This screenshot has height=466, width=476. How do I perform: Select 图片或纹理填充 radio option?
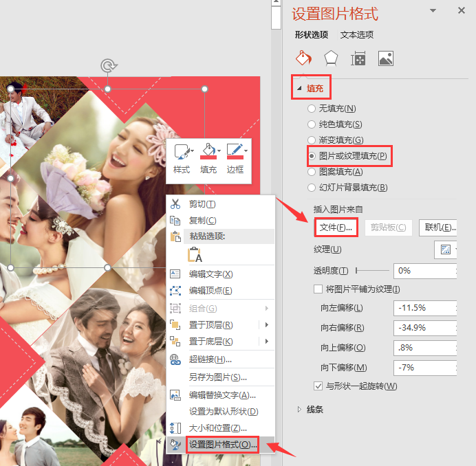312,156
